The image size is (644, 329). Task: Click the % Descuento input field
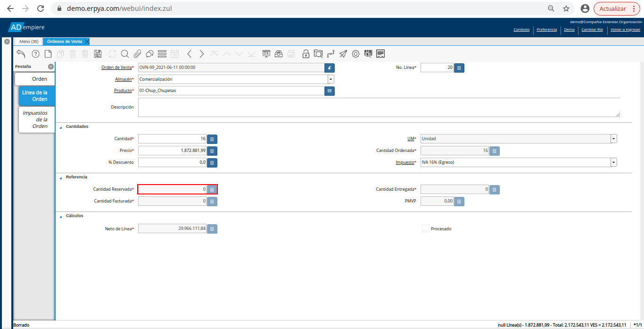click(173, 162)
